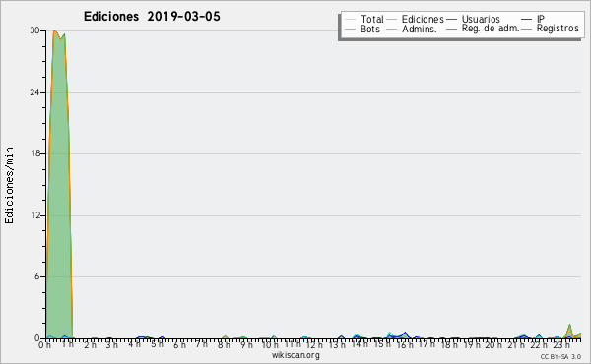Click the 'CC BY-SA 3.0' license text
This screenshot has width=591, height=364.
coord(560,357)
